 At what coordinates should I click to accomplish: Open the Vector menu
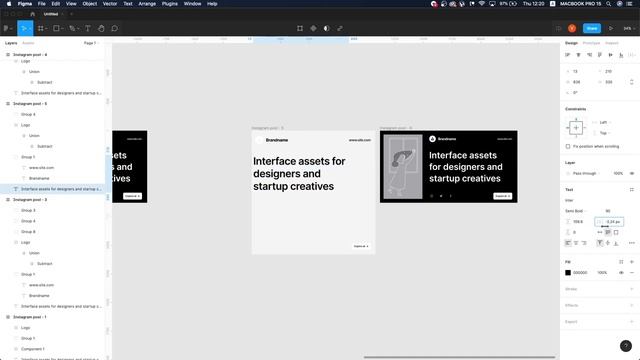(110, 4)
